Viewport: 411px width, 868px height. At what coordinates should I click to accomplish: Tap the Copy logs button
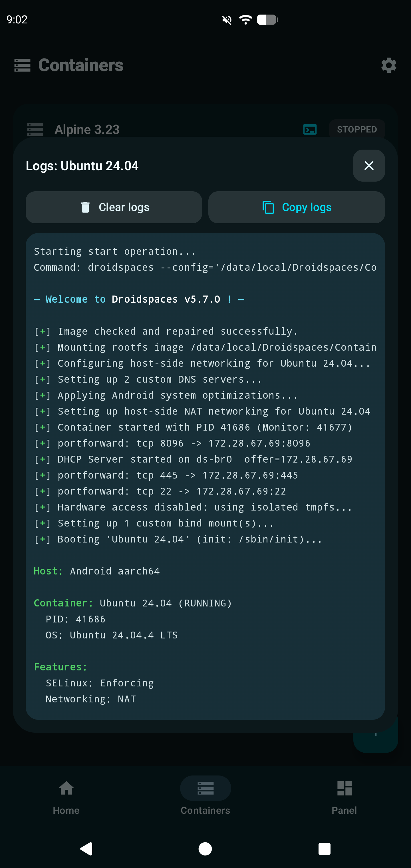coord(297,207)
